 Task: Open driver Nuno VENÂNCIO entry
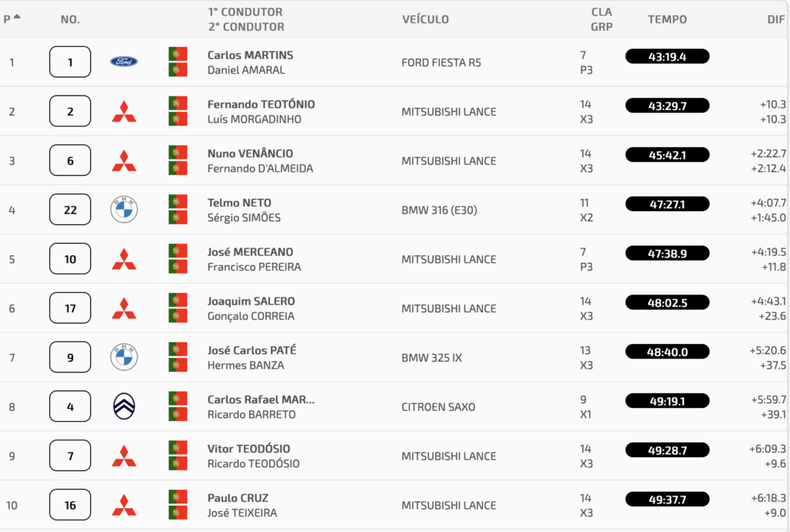[x=250, y=153]
